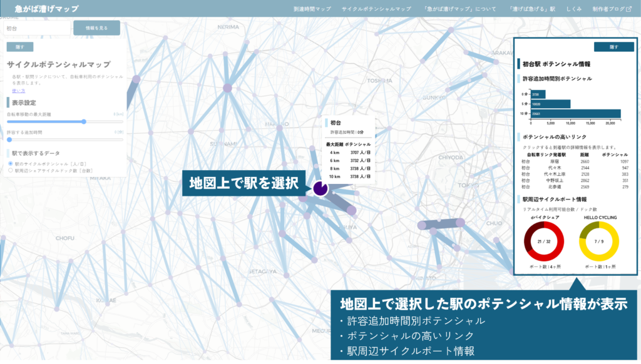Viewport: 641px width, 364px height.
Task: Click the 7 / 9 availability value
Action: coord(599,241)
